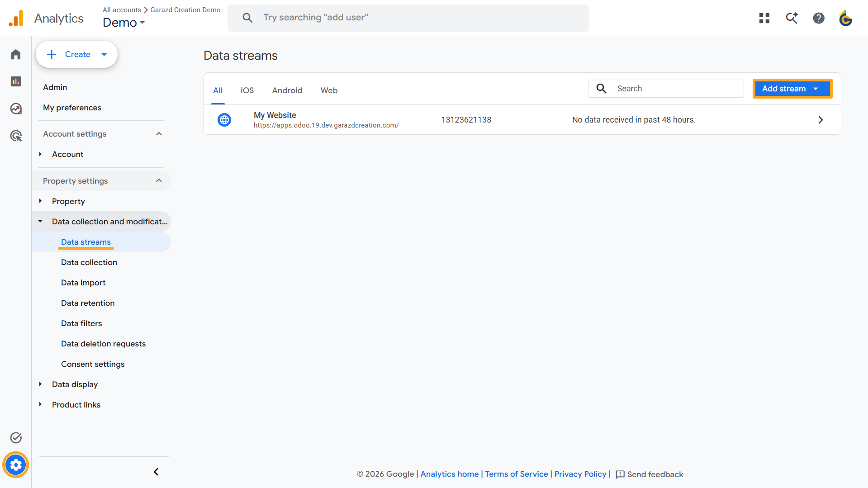Click stream ID 13123621138

pos(466,120)
